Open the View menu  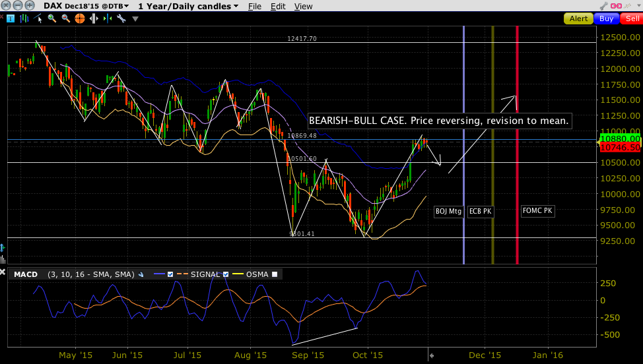[303, 6]
